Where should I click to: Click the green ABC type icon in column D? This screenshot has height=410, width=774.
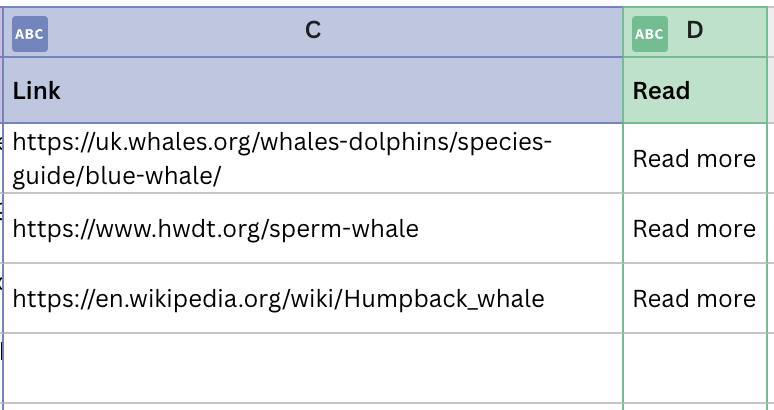pos(650,34)
